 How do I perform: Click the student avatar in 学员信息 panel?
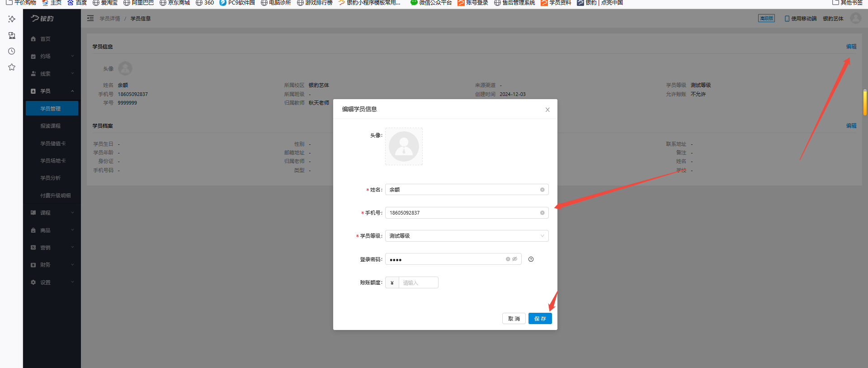(125, 68)
